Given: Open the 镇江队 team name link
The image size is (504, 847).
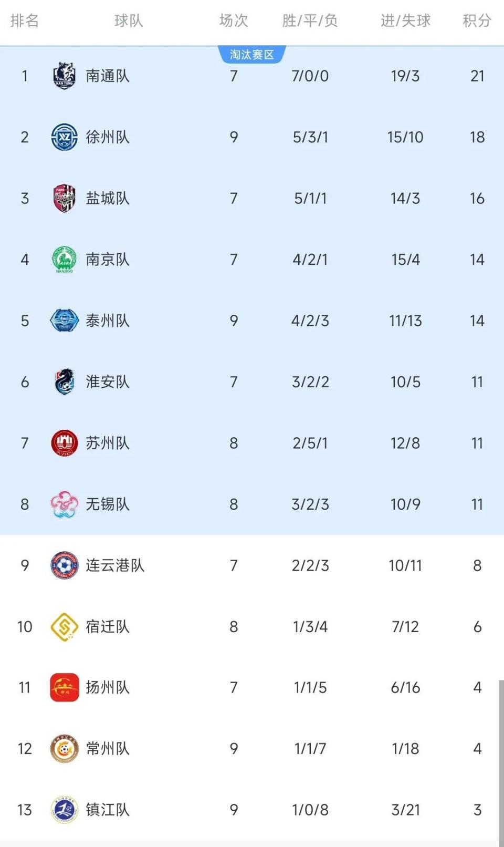Looking at the screenshot, I should pyautogui.click(x=108, y=810).
